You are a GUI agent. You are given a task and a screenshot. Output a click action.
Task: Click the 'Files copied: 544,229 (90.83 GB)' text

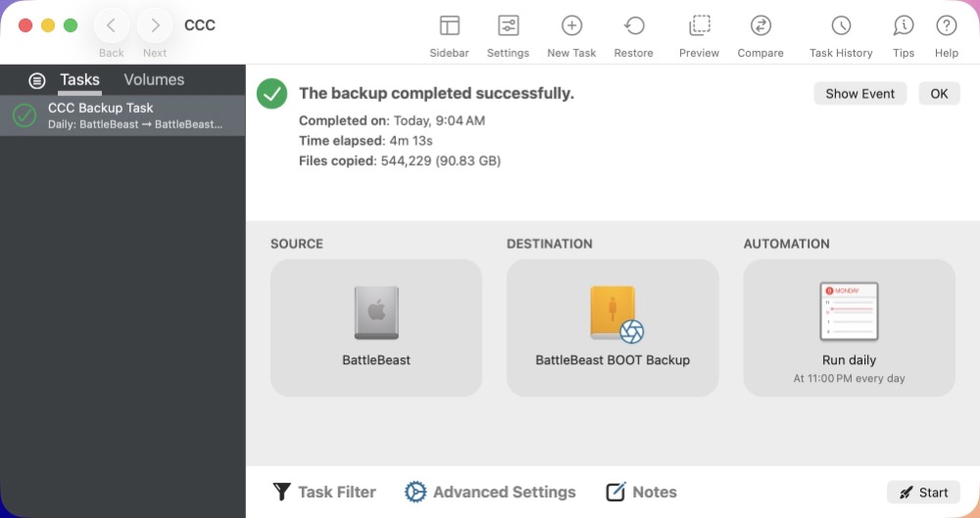click(x=400, y=162)
